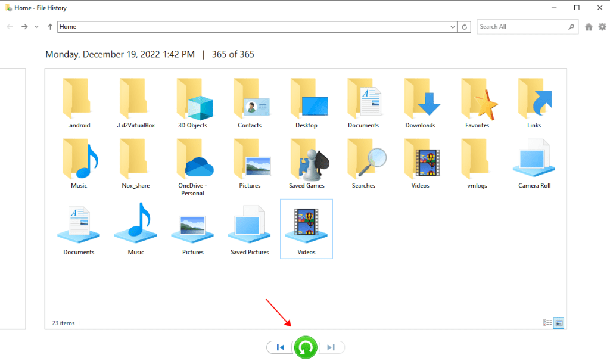Select the Saved Games folder

[x=306, y=163]
